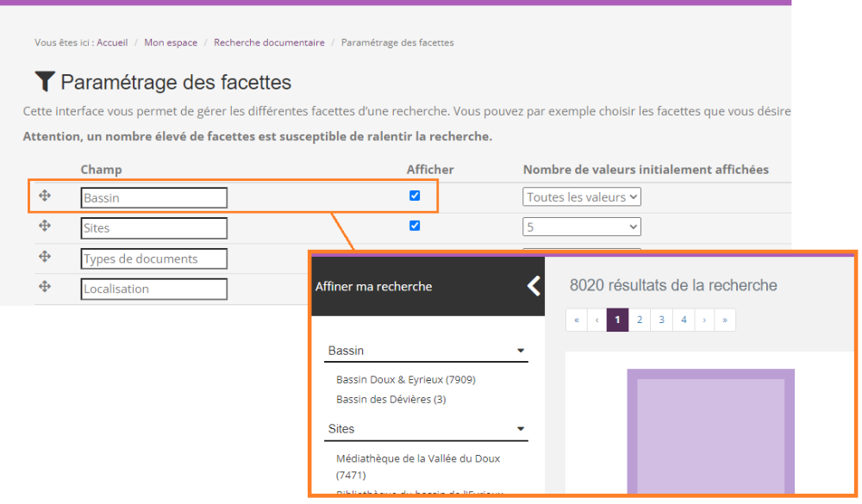
Task: Navigate to Mon espace breadcrumb
Action: pyautogui.click(x=171, y=42)
